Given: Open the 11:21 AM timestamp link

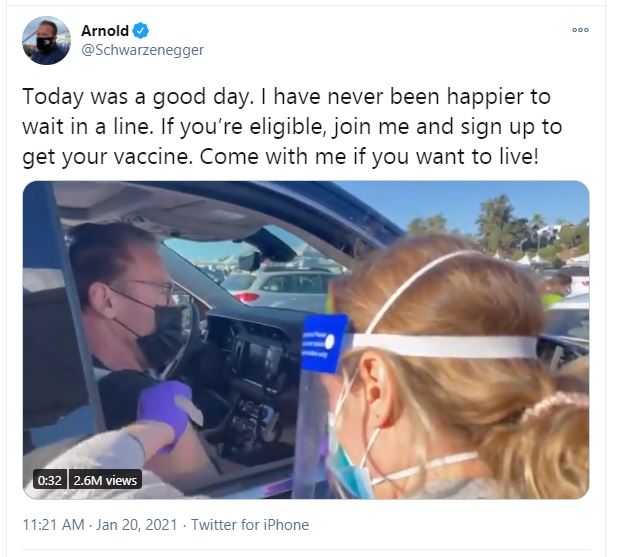Looking at the screenshot, I should [x=54, y=524].
